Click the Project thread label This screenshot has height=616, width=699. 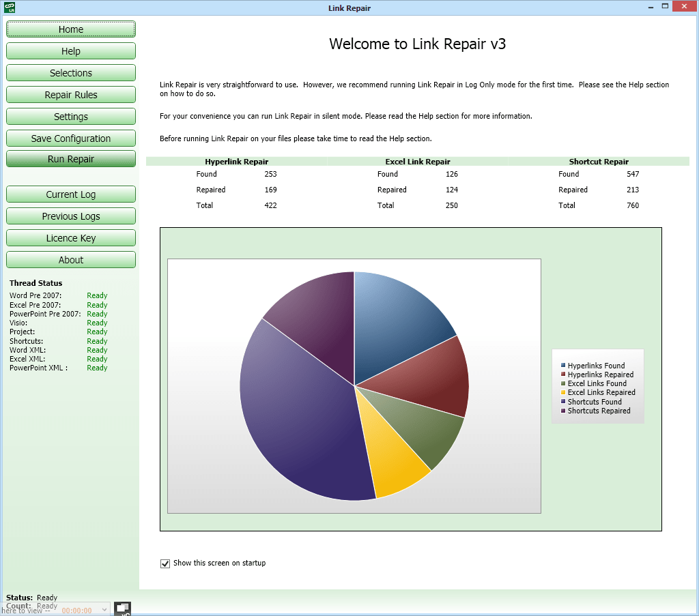22,332
